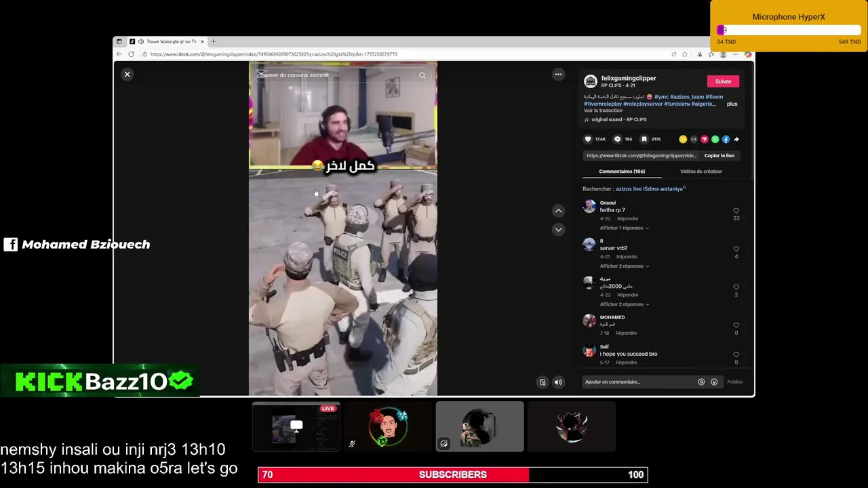Click the search magnifier in video overlay
This screenshot has width=868, height=488.
422,75
